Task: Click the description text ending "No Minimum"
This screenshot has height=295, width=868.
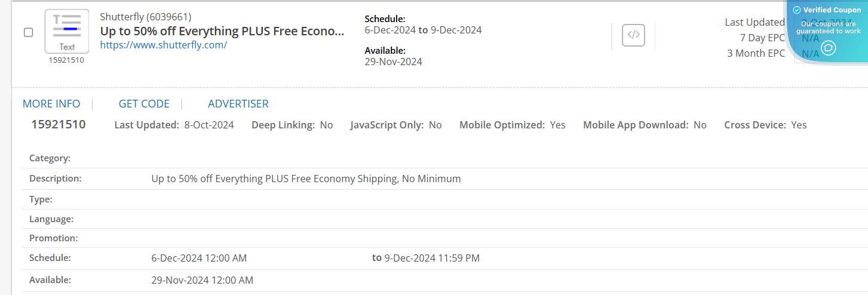Action: click(306, 179)
